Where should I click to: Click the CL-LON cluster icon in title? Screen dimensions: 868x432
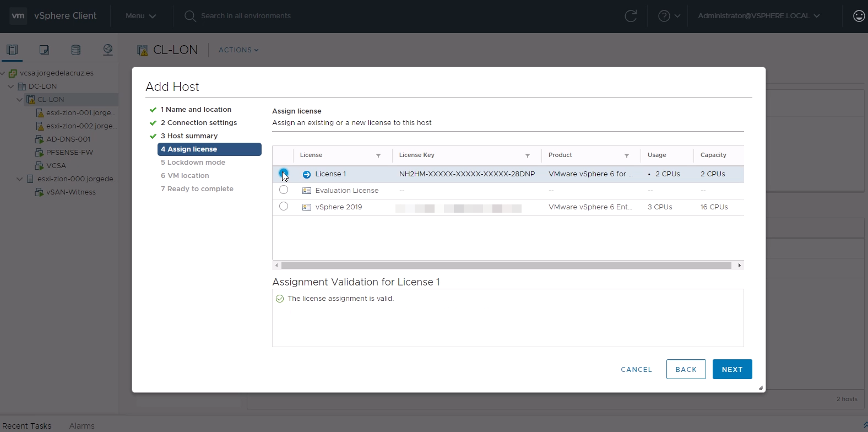143,50
